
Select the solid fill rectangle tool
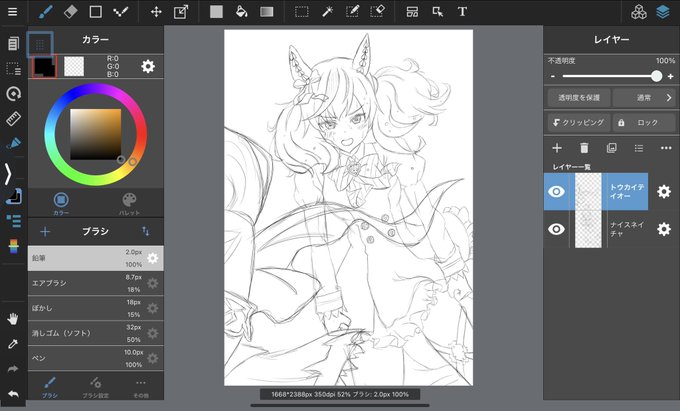coord(216,12)
